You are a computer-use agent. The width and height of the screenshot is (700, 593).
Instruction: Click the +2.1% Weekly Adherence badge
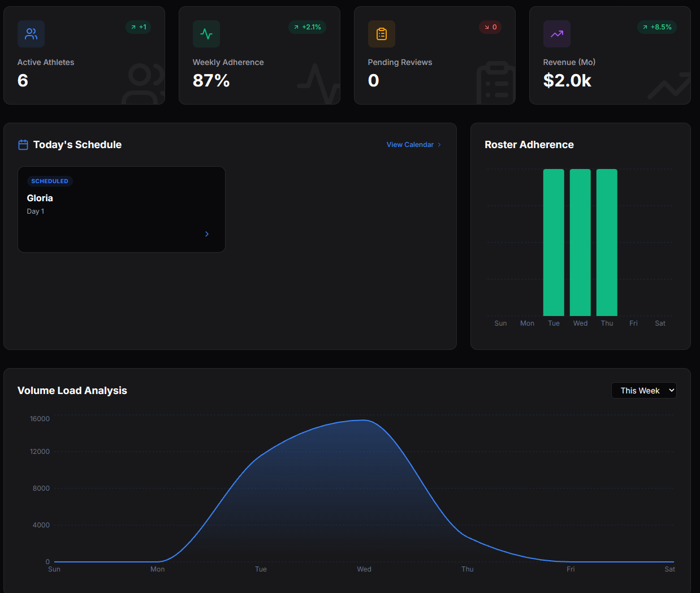[307, 27]
